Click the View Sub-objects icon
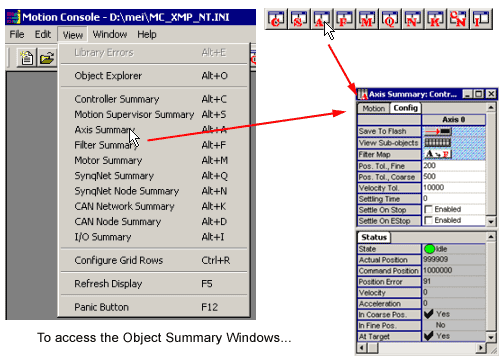 click(x=438, y=143)
